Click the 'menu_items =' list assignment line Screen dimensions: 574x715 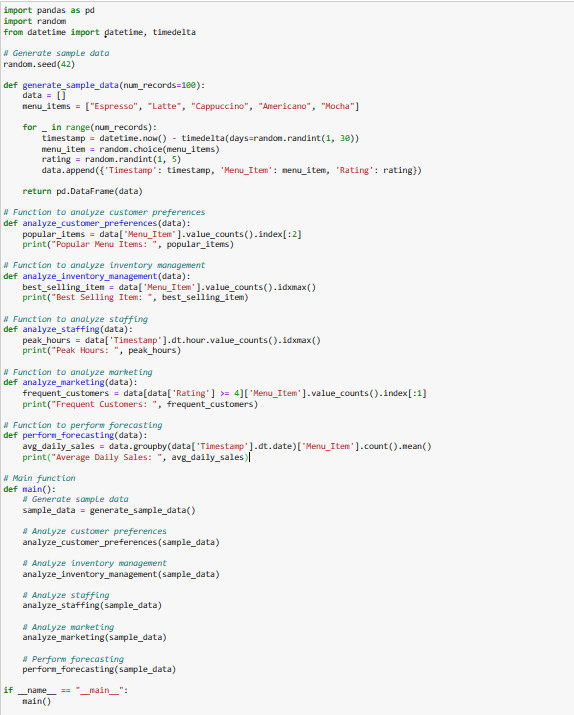point(191,106)
